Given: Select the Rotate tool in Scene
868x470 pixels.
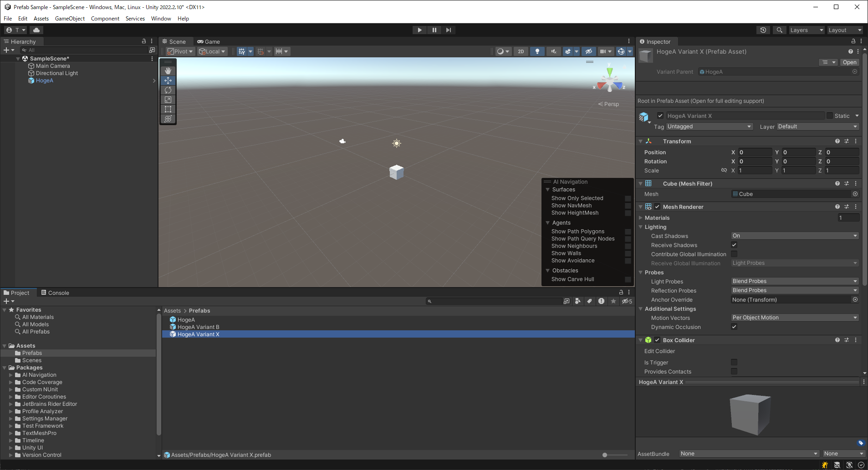Looking at the screenshot, I should point(168,90).
